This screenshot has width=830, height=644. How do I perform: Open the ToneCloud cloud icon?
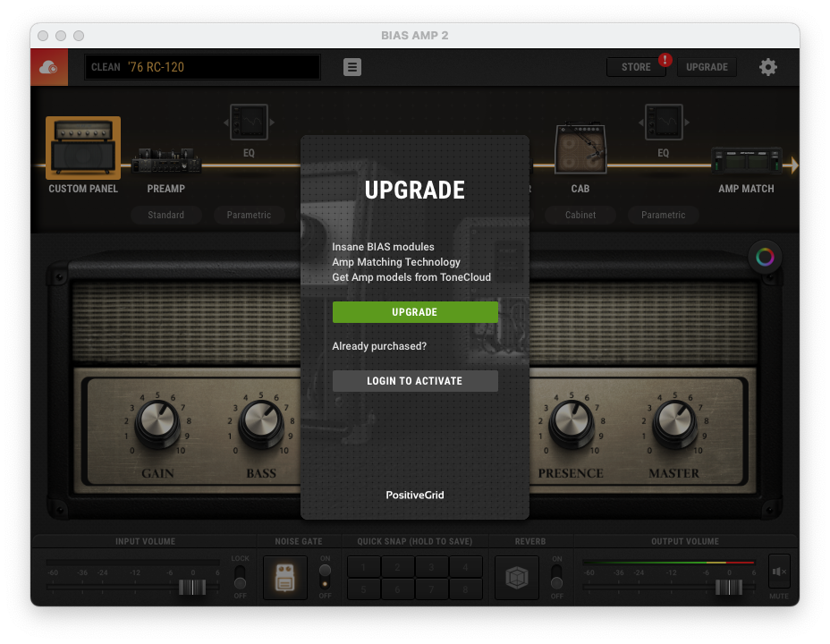48,67
